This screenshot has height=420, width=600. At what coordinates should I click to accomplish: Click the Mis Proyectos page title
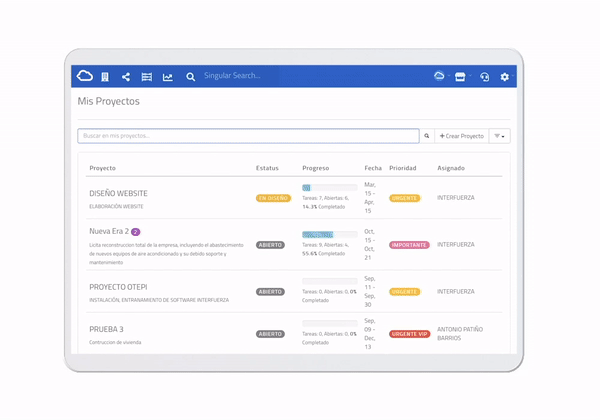[109, 101]
